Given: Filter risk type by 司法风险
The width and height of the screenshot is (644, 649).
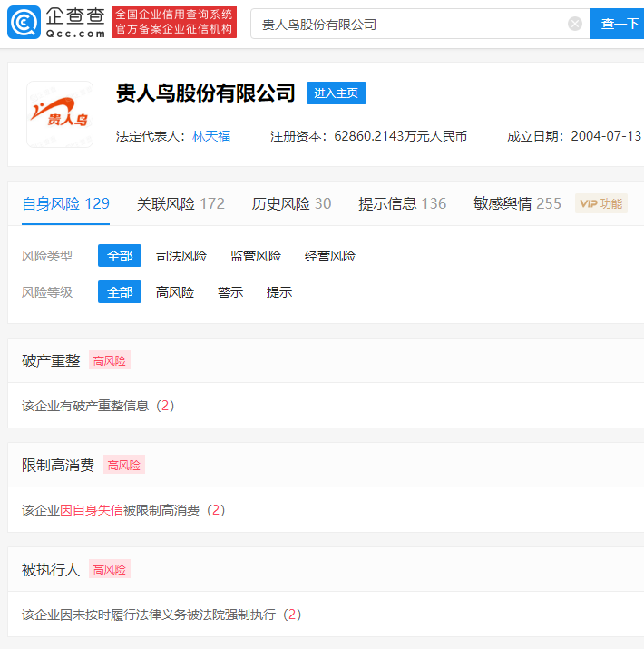Looking at the screenshot, I should (181, 256).
